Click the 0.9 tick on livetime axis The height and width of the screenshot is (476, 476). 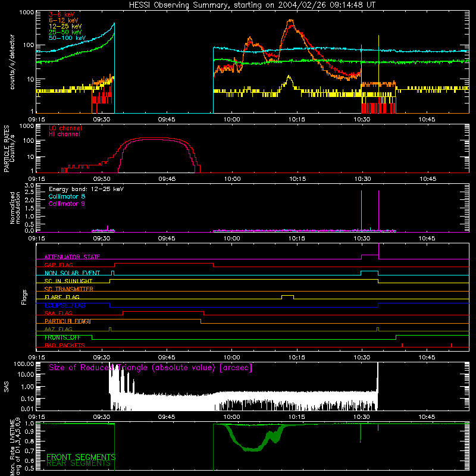click(x=29, y=431)
